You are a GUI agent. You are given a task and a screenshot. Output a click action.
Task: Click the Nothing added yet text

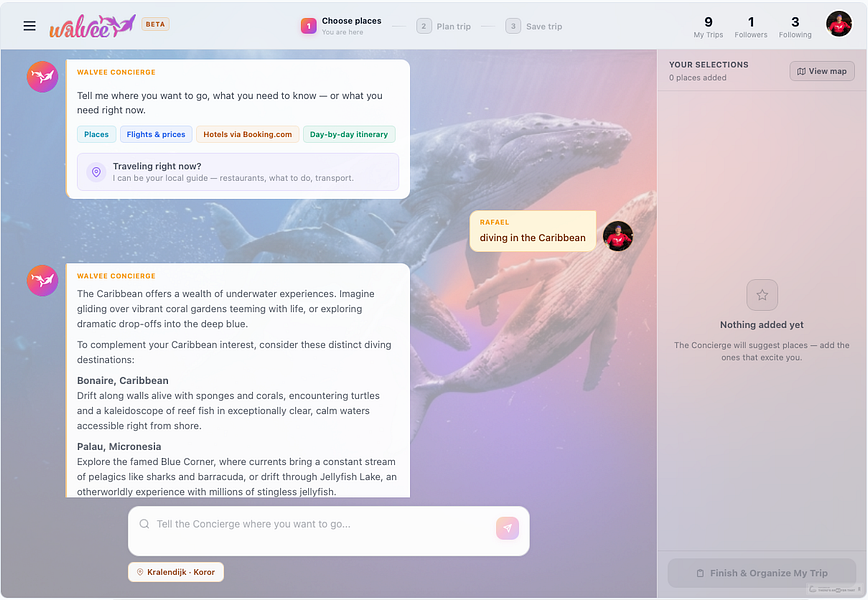[762, 325]
